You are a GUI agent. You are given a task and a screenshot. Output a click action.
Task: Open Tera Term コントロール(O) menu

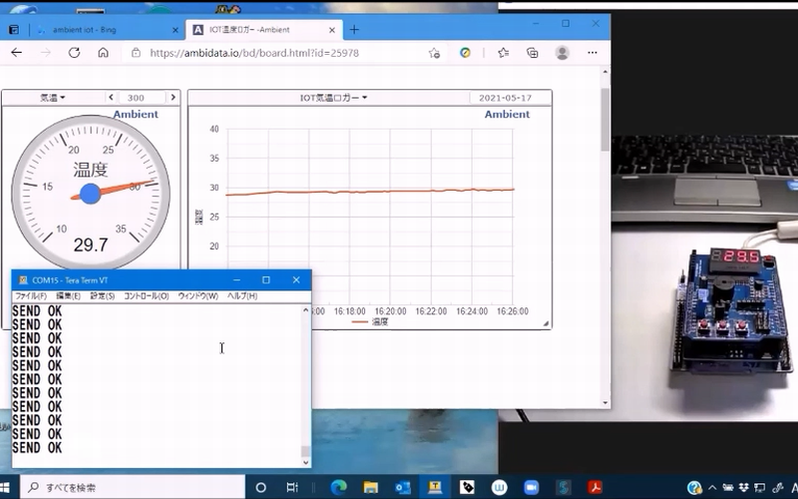tap(146, 296)
